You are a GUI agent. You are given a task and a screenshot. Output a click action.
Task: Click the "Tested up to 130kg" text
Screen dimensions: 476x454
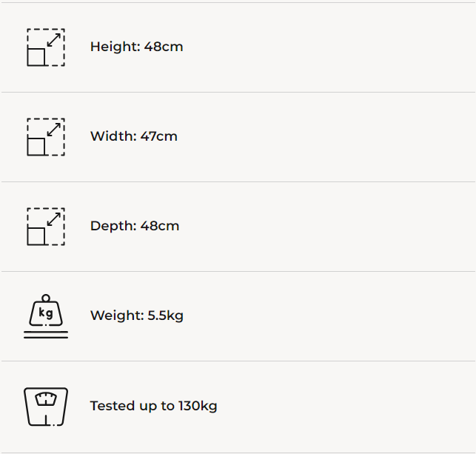point(153,406)
